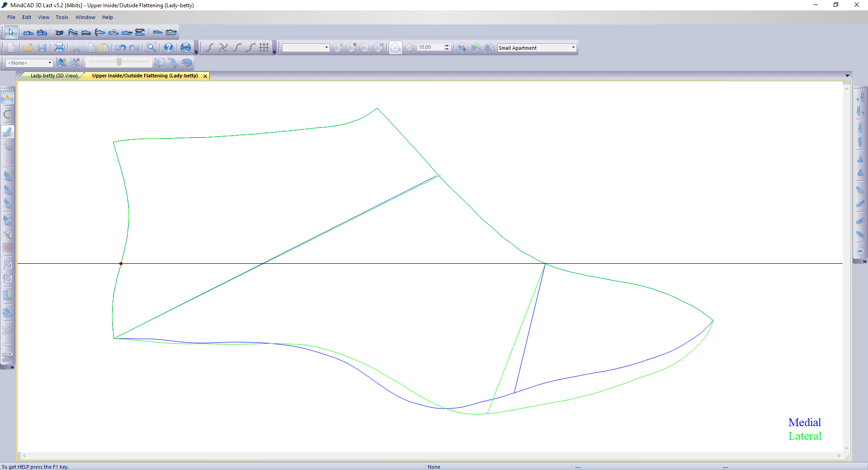
Task: Click the color palette icon
Action: (187, 63)
